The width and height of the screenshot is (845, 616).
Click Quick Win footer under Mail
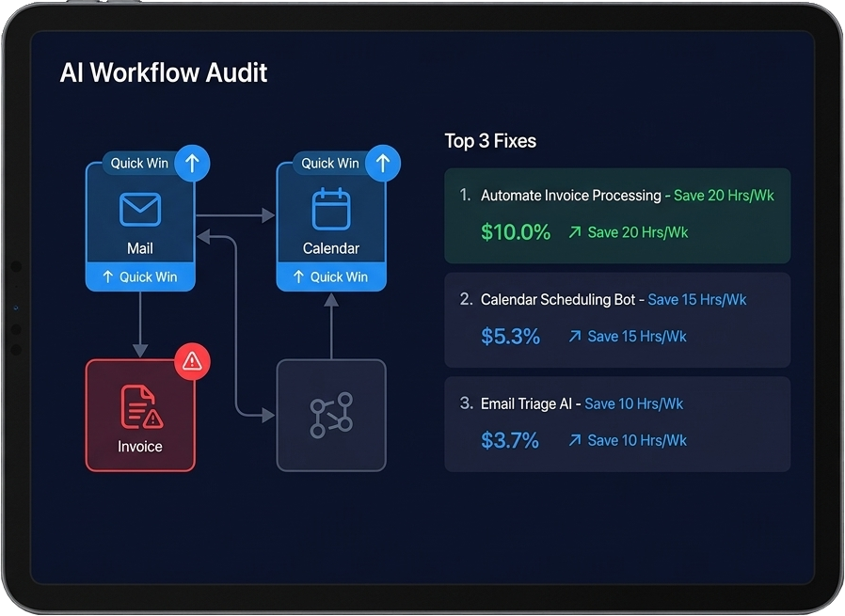[x=140, y=276]
